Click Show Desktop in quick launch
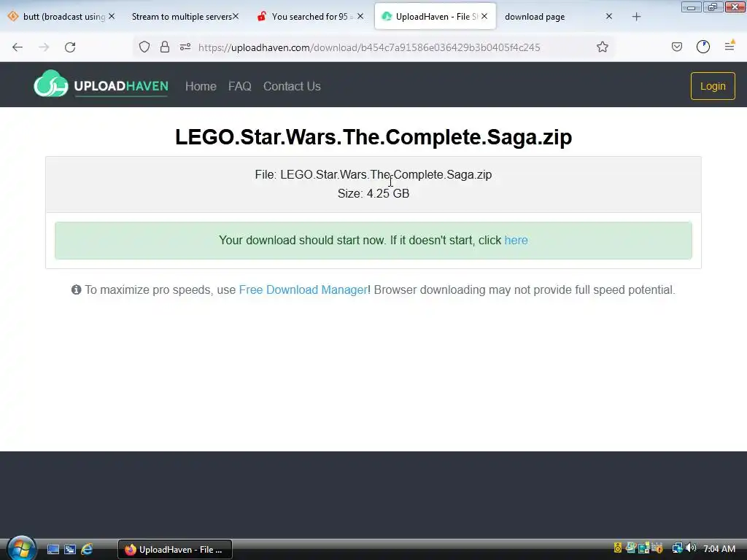 tap(53, 550)
